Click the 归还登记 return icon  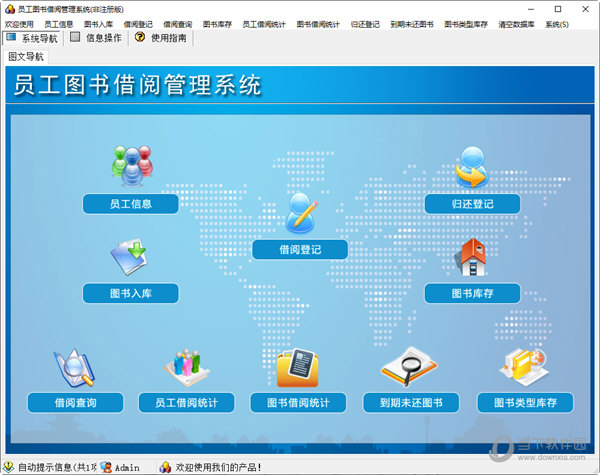(472, 167)
